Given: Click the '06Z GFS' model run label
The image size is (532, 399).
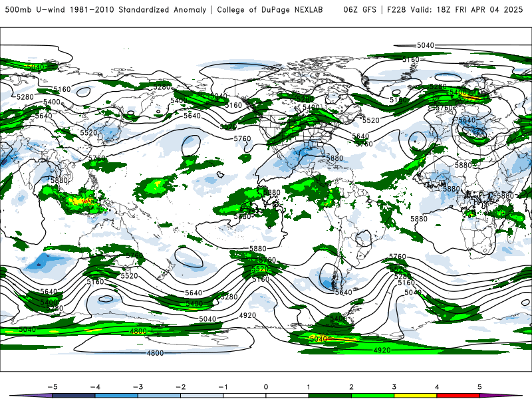Looking at the screenshot, I should click(x=360, y=9).
